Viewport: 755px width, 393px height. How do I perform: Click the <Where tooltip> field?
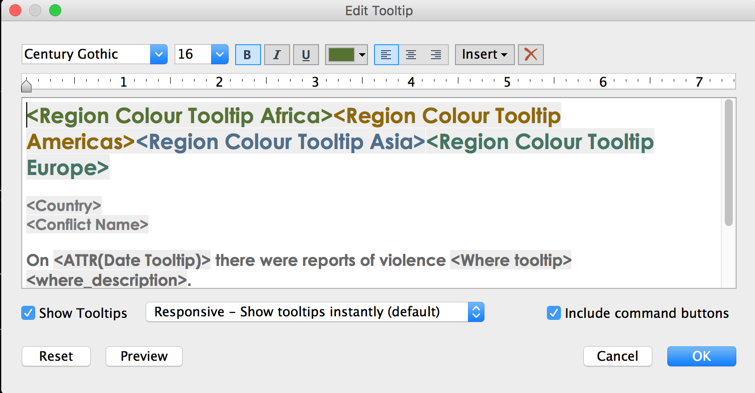click(511, 260)
